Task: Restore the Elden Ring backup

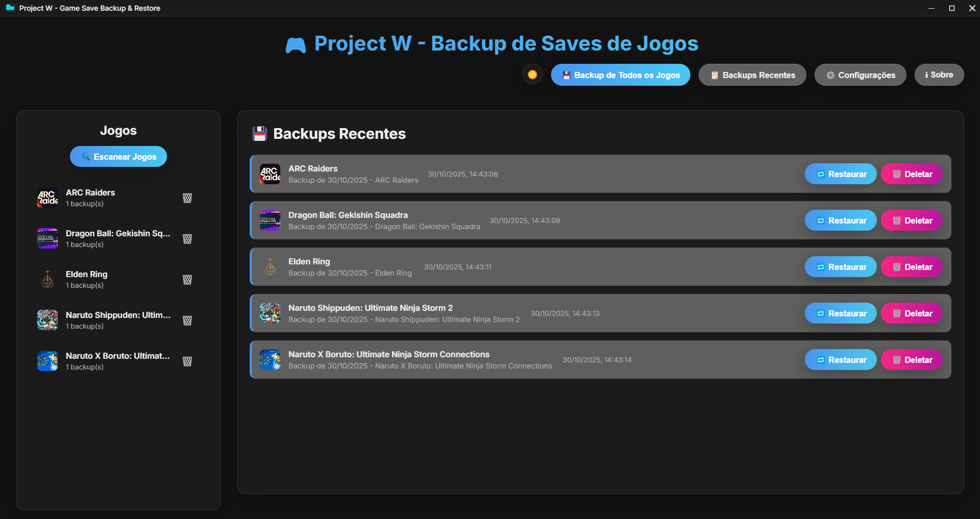Action: click(x=841, y=267)
